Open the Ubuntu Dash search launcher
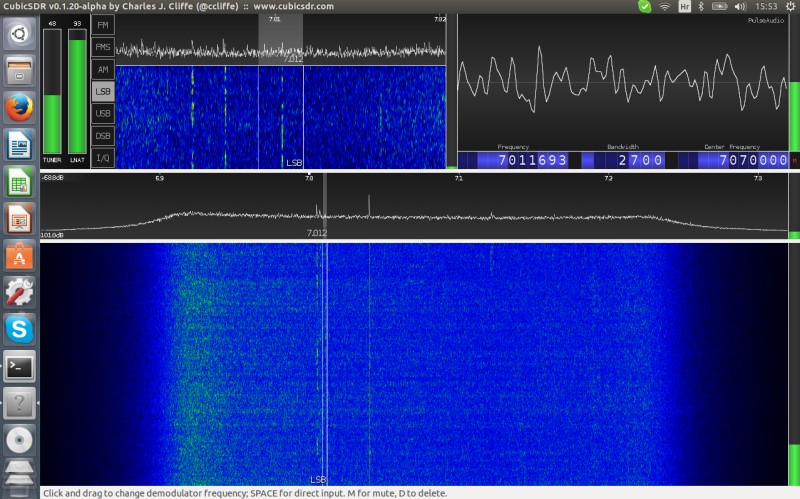800x499 pixels. tap(19, 34)
